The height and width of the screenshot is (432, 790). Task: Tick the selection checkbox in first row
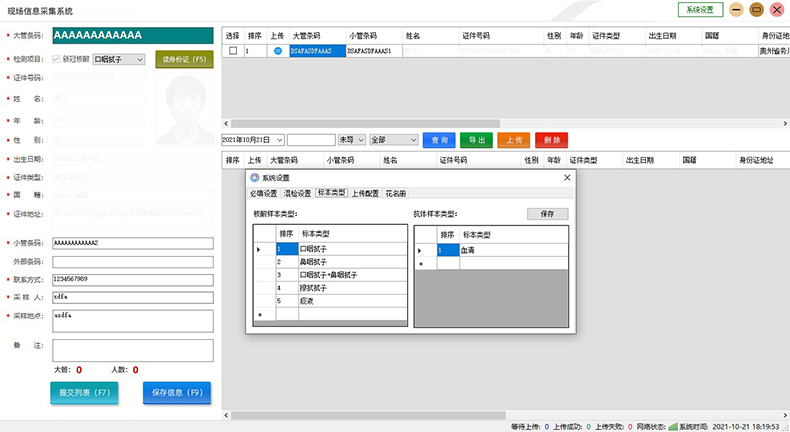pyautogui.click(x=233, y=50)
